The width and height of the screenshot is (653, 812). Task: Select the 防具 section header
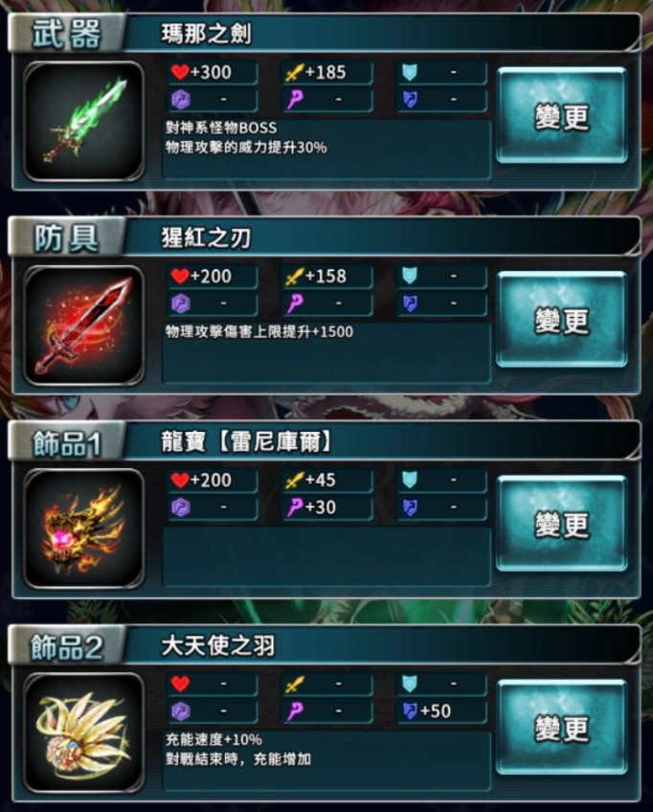point(66,237)
